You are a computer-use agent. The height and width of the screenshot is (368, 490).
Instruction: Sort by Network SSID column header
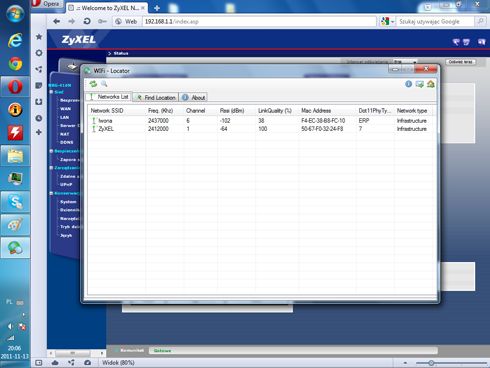(x=107, y=110)
